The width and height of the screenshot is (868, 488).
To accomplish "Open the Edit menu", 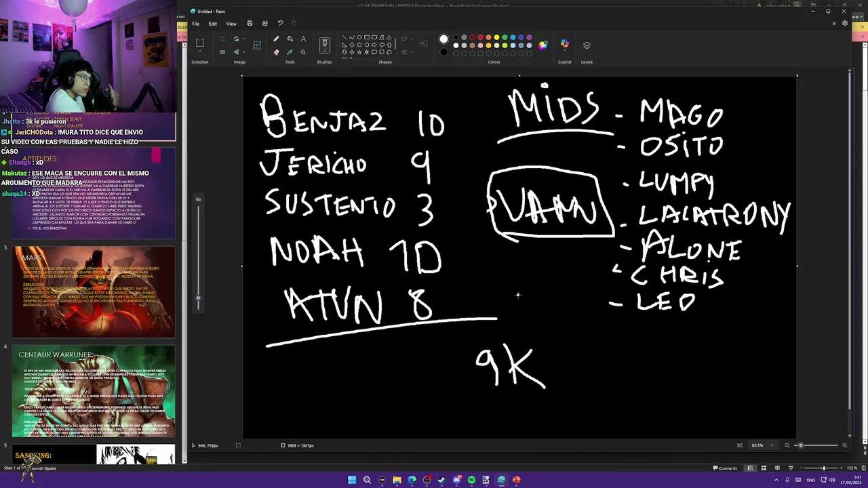I will [212, 24].
